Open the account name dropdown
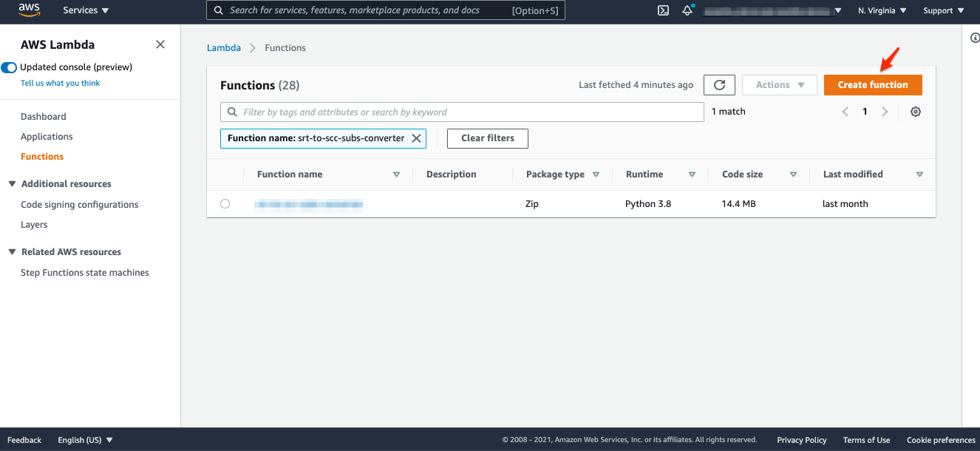Viewport: 980px width, 451px height. point(772,10)
